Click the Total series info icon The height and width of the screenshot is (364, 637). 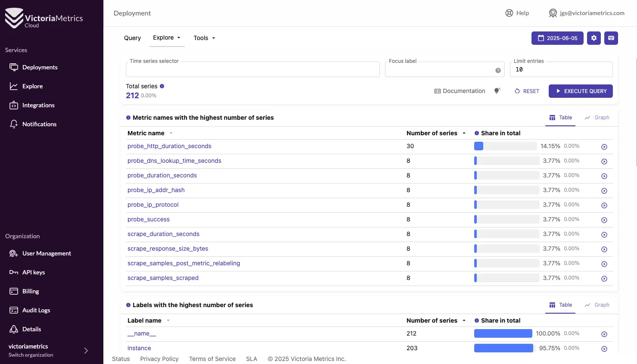[x=162, y=86]
